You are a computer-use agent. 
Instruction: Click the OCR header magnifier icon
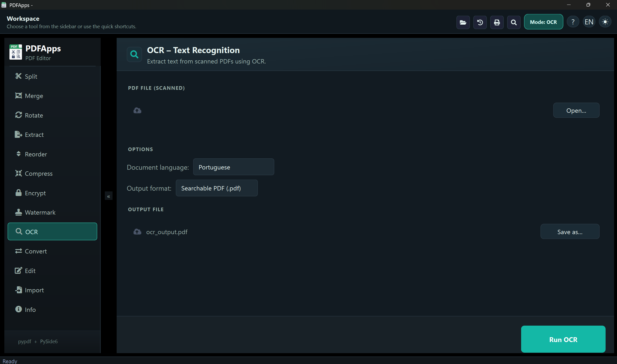pos(134,54)
